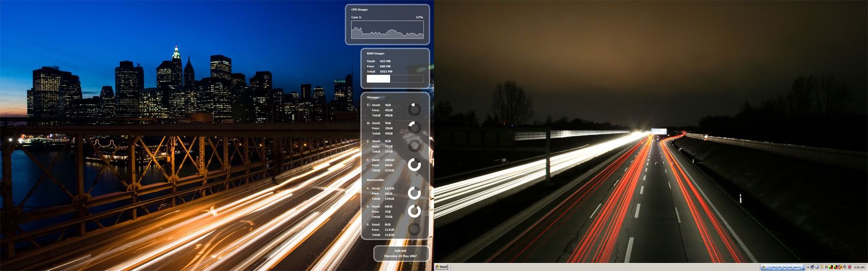Click the date widget showing Thursday 24 May 2007

(402, 253)
